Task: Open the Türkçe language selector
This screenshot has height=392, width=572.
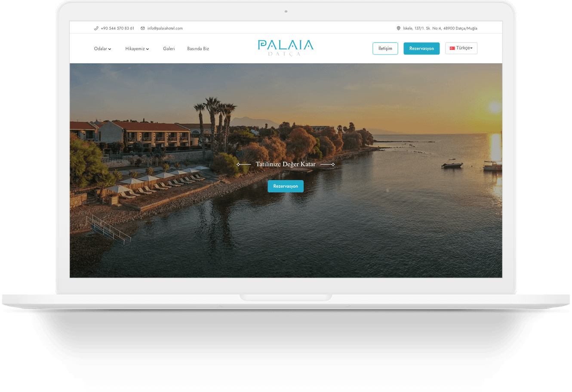Action: (x=461, y=48)
